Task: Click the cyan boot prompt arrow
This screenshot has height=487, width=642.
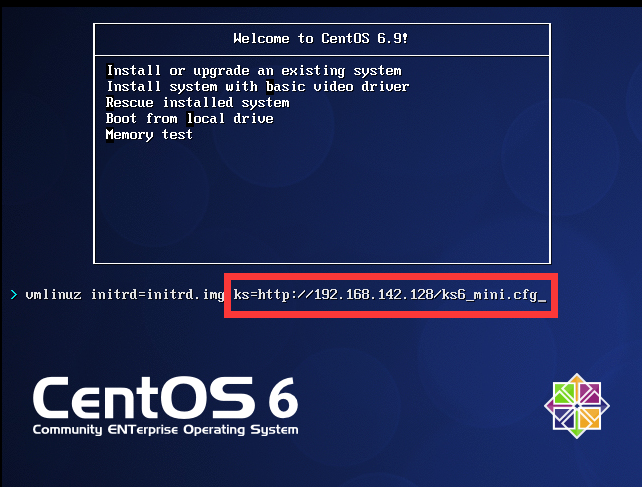Action: click(14, 294)
